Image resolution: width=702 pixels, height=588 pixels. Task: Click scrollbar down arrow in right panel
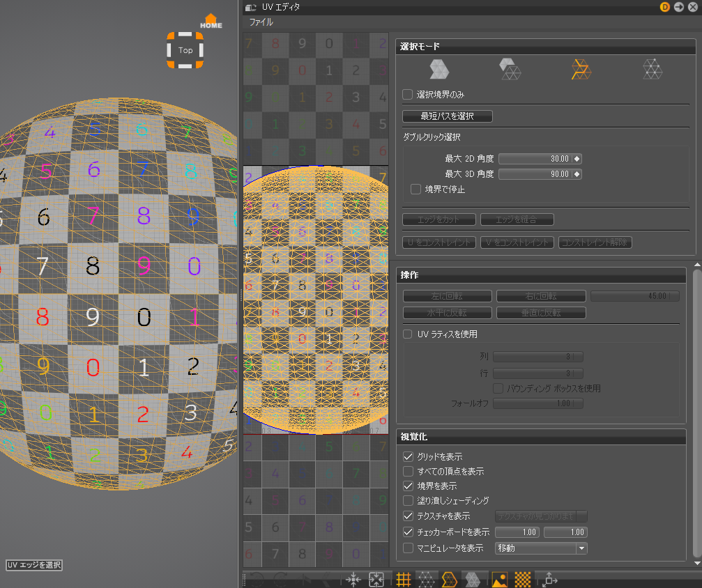click(697, 563)
